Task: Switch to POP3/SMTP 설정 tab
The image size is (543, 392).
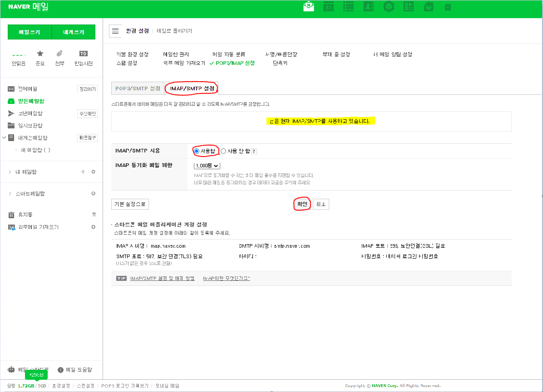Action: click(x=138, y=88)
